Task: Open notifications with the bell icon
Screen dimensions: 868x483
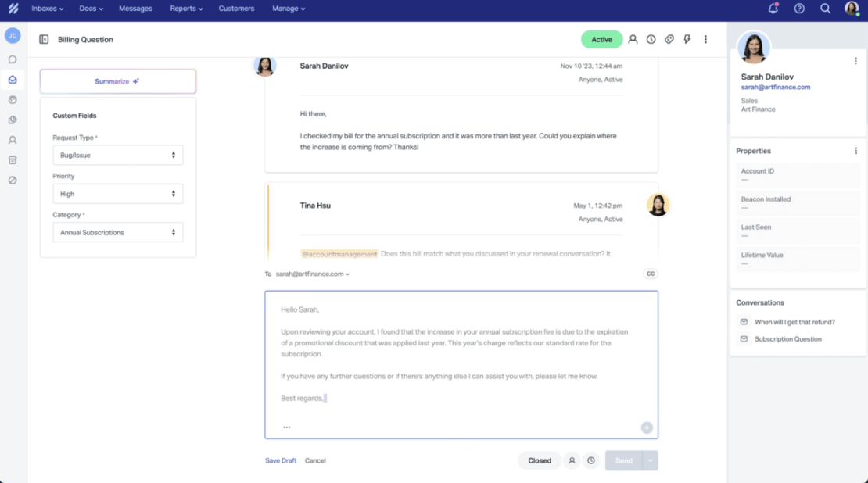Action: pyautogui.click(x=773, y=9)
